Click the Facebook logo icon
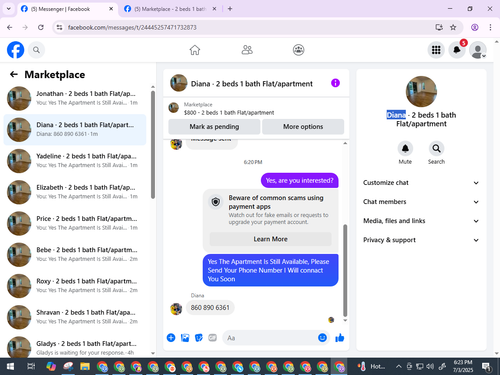The height and width of the screenshot is (375, 500). 15,50
